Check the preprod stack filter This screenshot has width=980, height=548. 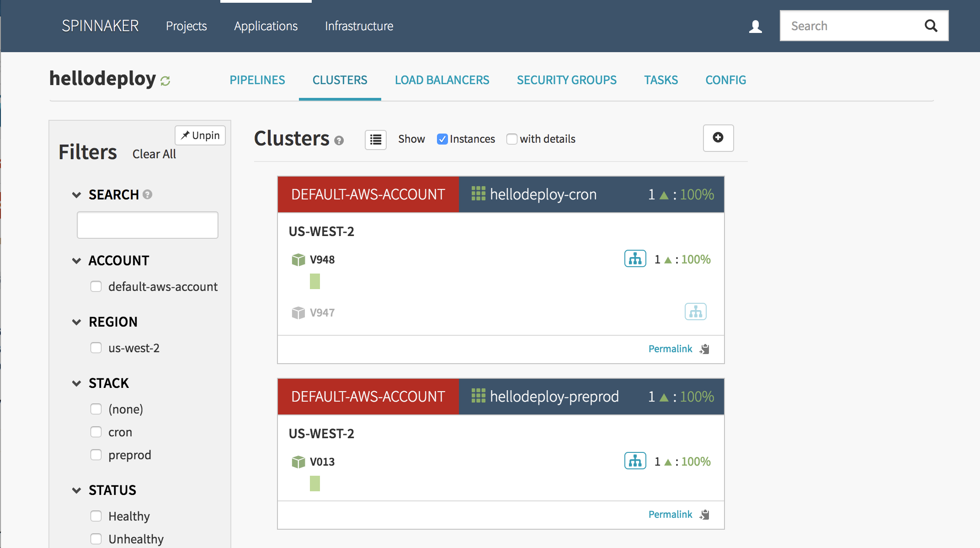[96, 455]
